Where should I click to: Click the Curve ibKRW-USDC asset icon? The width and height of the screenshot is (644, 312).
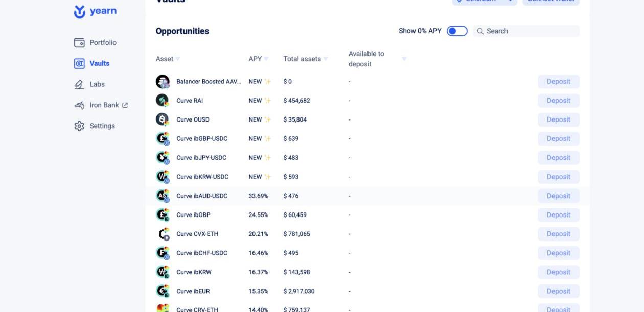click(163, 177)
